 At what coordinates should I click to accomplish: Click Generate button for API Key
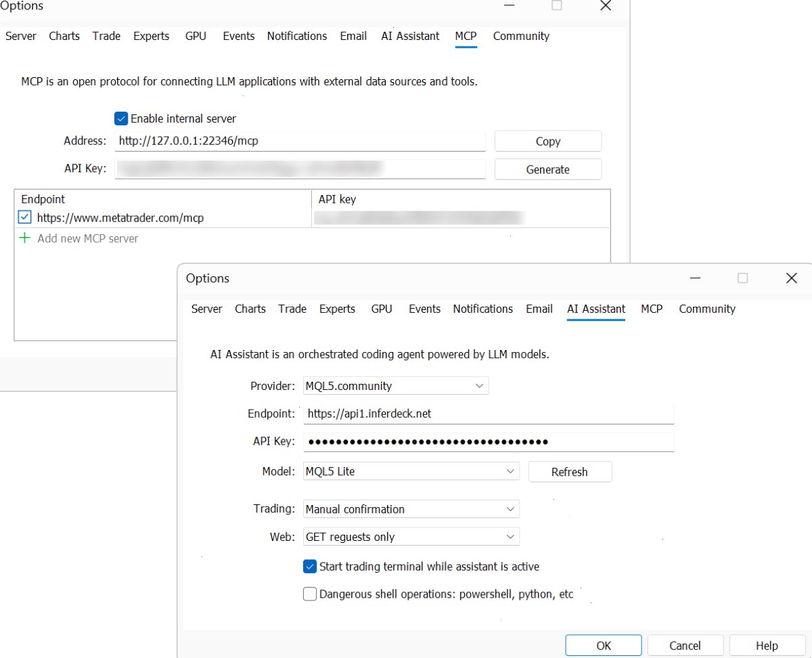[x=548, y=169]
